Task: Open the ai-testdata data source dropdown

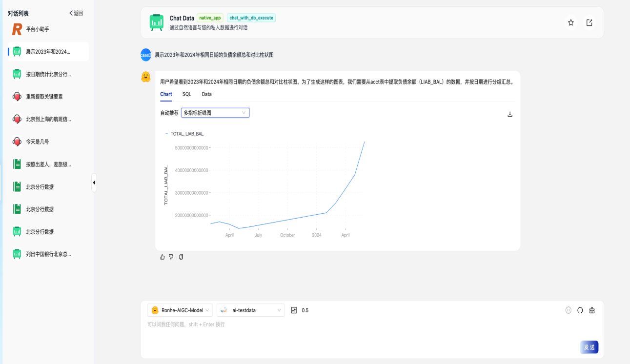Action: 250,310
